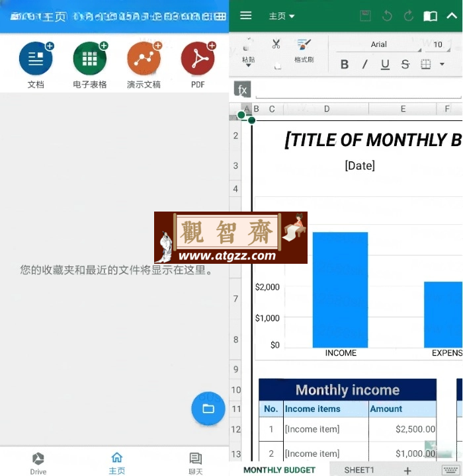Screen dimensions: 463x476
Task: Collapse the ribbon with up chevron
Action: [452, 15]
